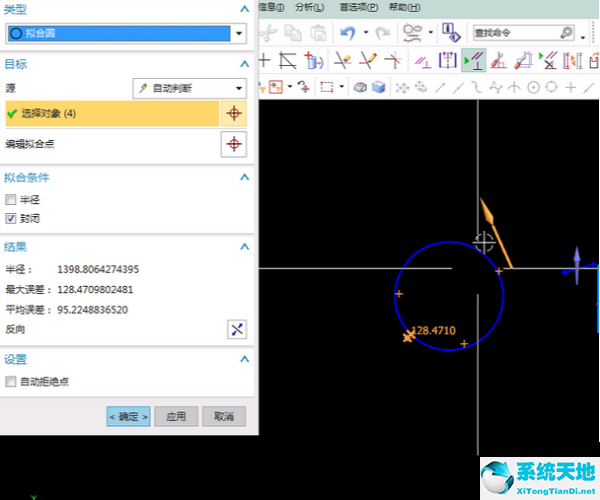
Task: Click the reset filter arrow icon
Action: pyautogui.click(x=304, y=87)
